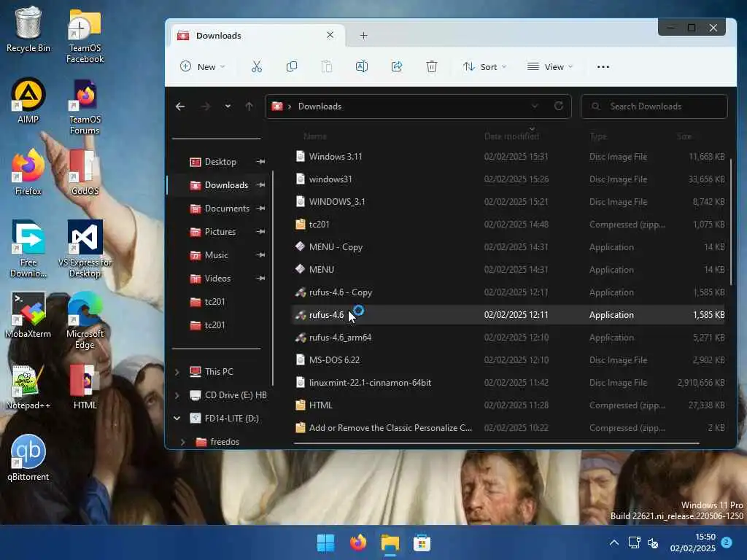Screen dimensions: 747x560
Task: Open Firefox from the taskbar
Action: (357, 542)
